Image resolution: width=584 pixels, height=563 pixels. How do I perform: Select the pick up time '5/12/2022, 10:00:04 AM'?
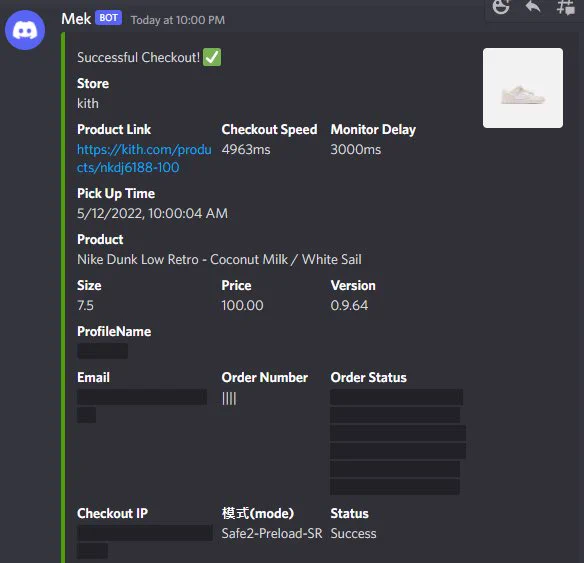click(x=152, y=214)
